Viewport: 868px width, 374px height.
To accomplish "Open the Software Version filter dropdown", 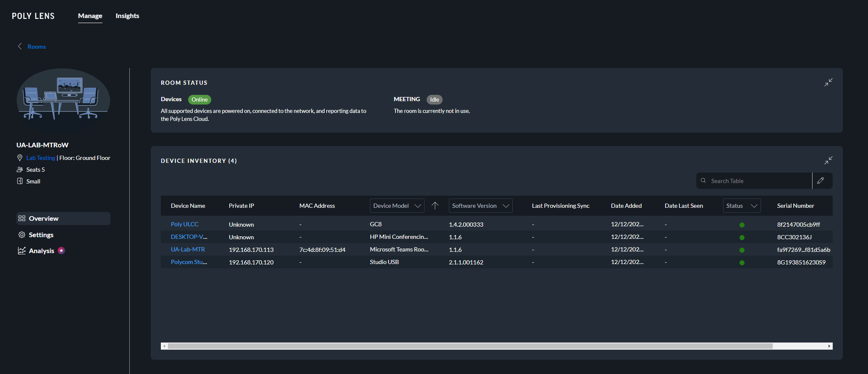I will click(480, 206).
